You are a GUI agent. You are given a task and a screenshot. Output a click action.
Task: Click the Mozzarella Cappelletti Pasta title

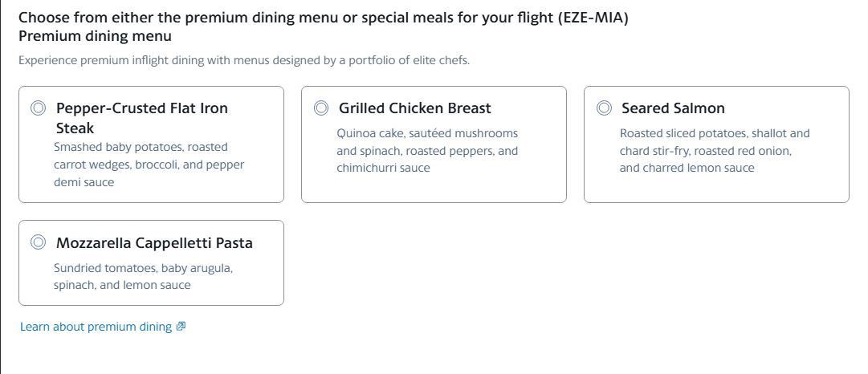click(154, 243)
